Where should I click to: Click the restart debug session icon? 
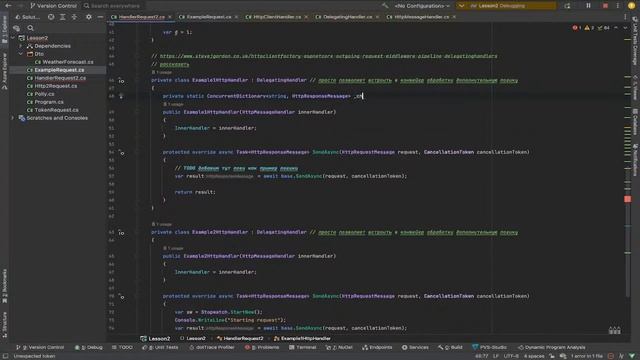[567, 6]
